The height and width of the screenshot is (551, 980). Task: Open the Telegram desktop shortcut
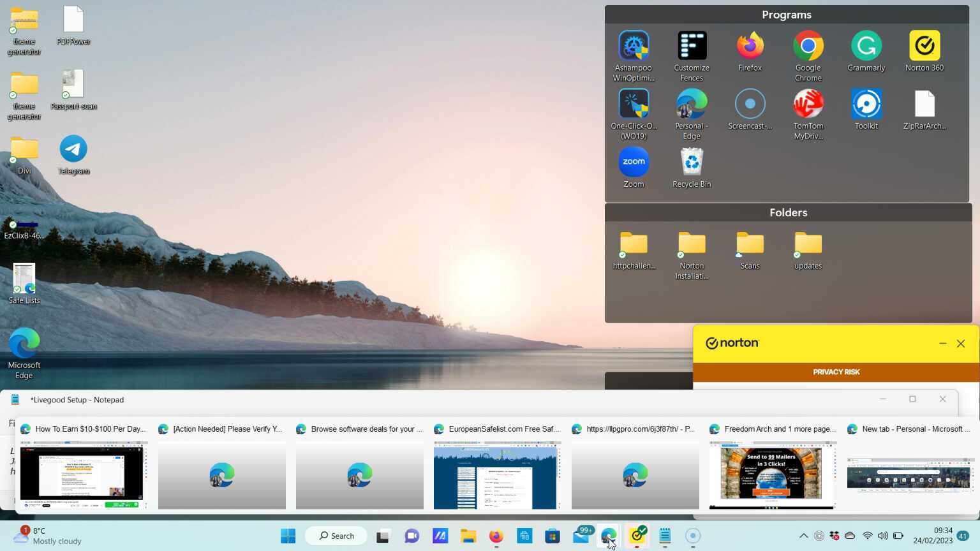tap(73, 150)
